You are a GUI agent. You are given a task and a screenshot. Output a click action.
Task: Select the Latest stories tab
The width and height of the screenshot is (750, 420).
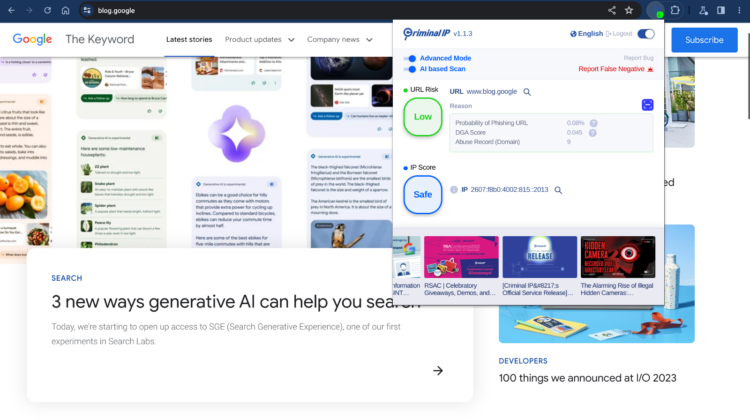click(189, 40)
